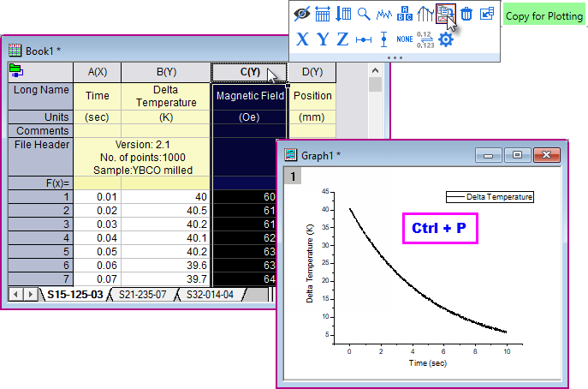The height and width of the screenshot is (389, 588).
Task: Click cell with value 39.6
Action: pyautogui.click(x=165, y=266)
